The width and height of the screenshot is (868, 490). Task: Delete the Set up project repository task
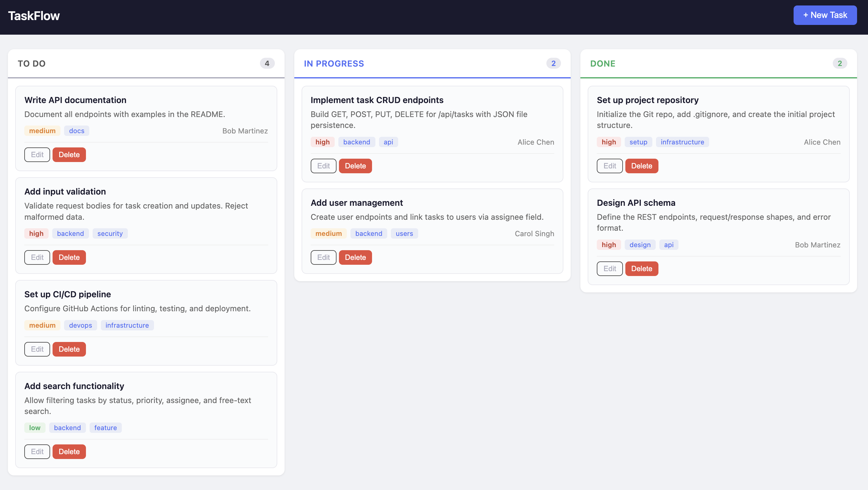(x=641, y=166)
